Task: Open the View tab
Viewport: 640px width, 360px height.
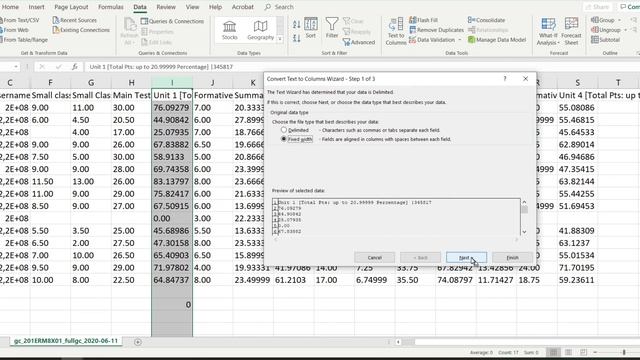Action: [192, 7]
